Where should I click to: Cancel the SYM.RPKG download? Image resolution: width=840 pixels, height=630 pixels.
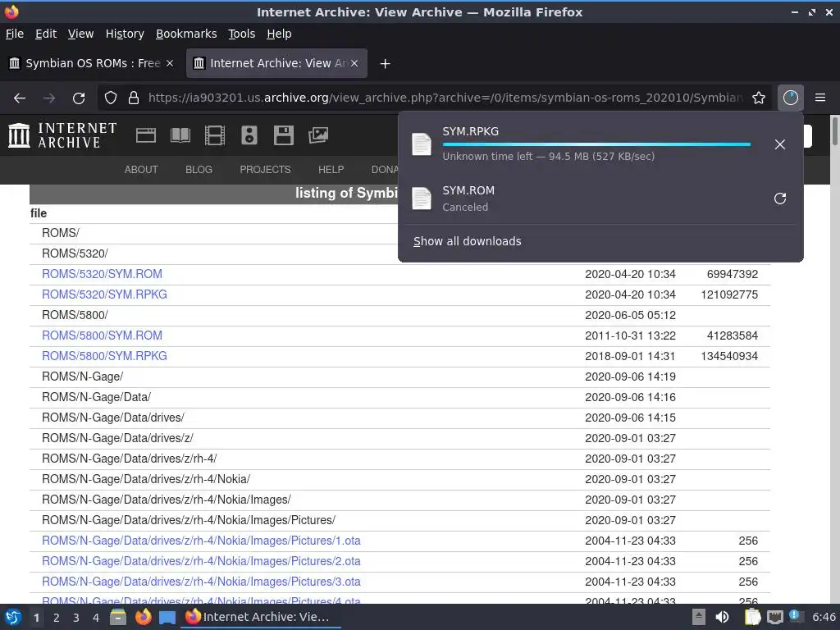(x=780, y=144)
